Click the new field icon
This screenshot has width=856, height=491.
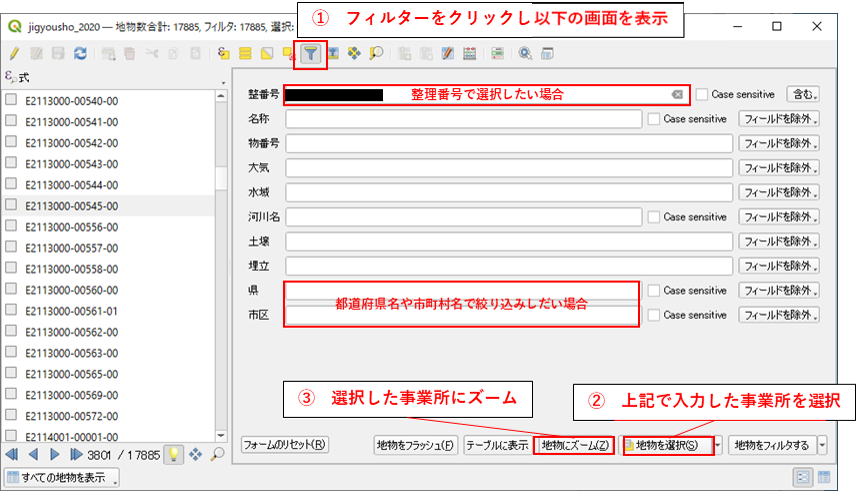click(x=405, y=54)
